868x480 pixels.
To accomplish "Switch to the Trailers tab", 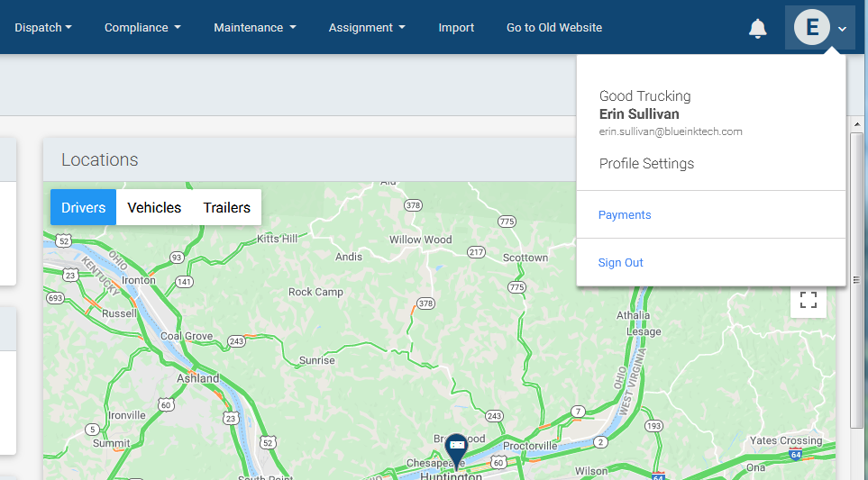I will coord(227,207).
